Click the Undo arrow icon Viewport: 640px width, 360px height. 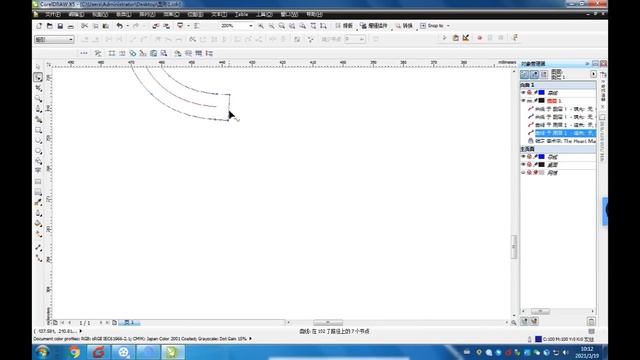[119, 26]
